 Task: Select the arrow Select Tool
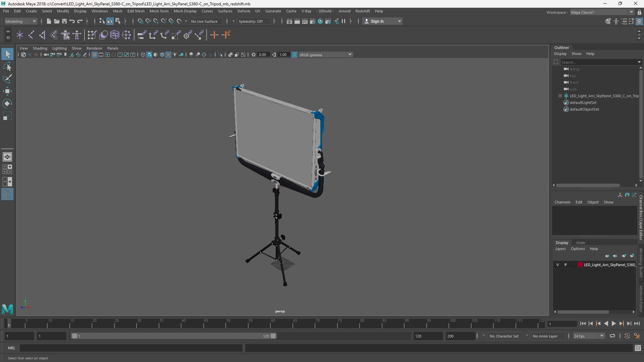coord(7,54)
